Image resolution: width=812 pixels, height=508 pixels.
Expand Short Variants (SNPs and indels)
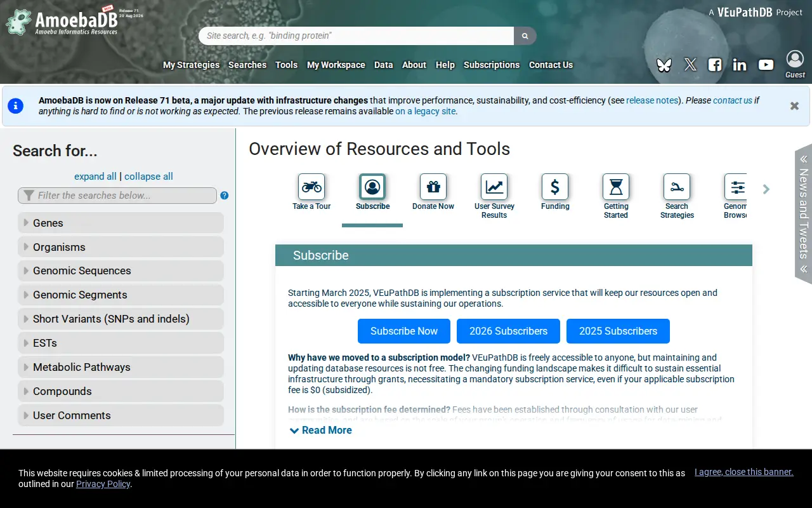[x=121, y=319]
